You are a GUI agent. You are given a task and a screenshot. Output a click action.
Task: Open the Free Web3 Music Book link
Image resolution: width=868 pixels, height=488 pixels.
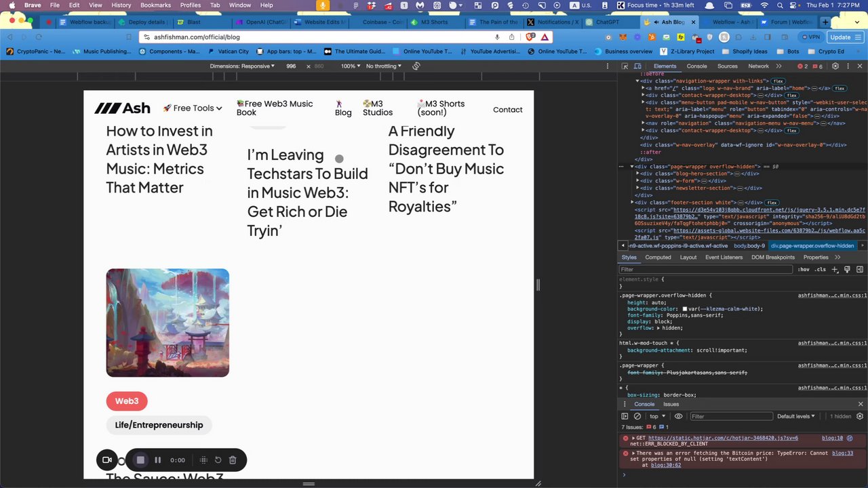point(275,108)
